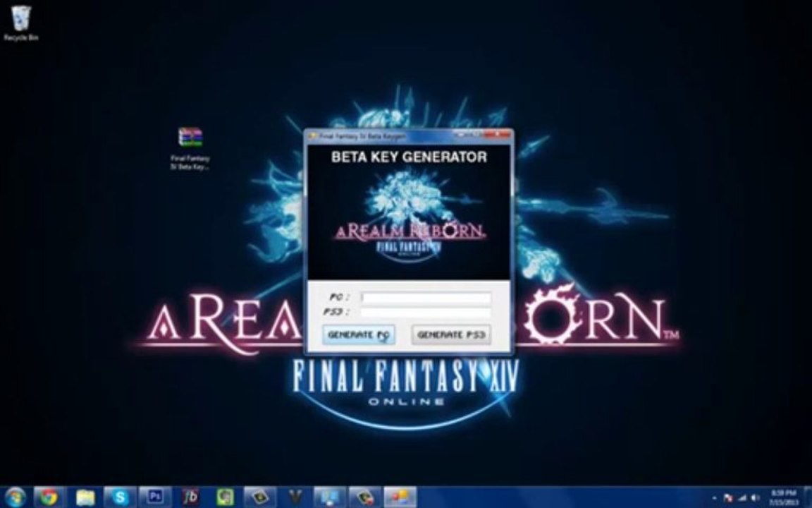Switch to the keygen window taskbar button
This screenshot has height=508, width=812.
(x=400, y=497)
